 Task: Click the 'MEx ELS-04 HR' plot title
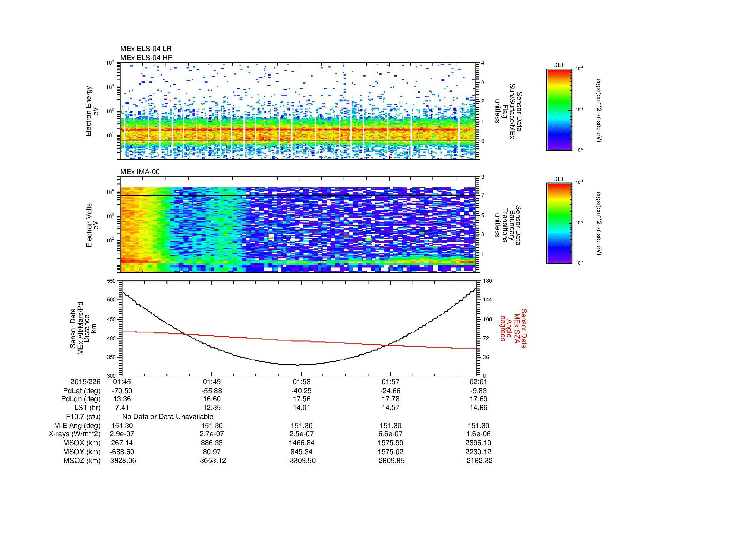coord(146,58)
